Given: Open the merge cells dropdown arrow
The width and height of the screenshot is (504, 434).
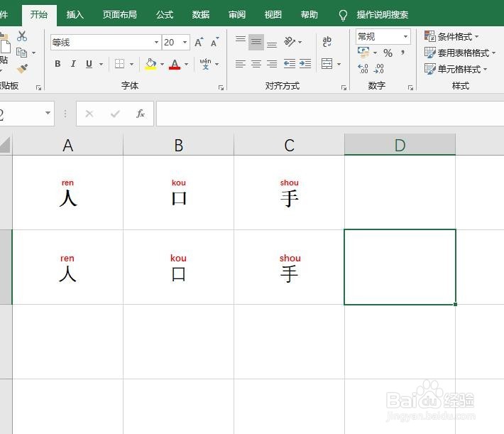Looking at the screenshot, I should [339, 64].
